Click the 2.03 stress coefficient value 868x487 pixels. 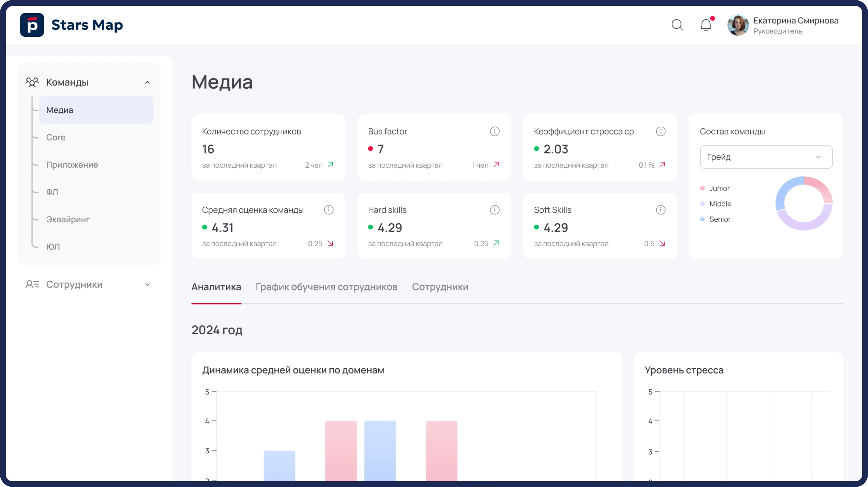pos(556,149)
